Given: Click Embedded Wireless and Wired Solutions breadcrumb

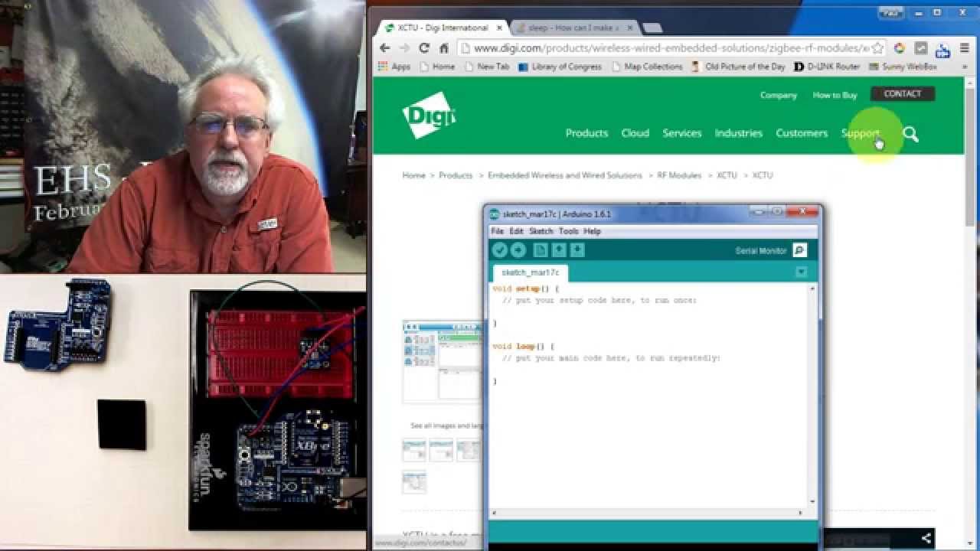Looking at the screenshot, I should click(x=565, y=175).
